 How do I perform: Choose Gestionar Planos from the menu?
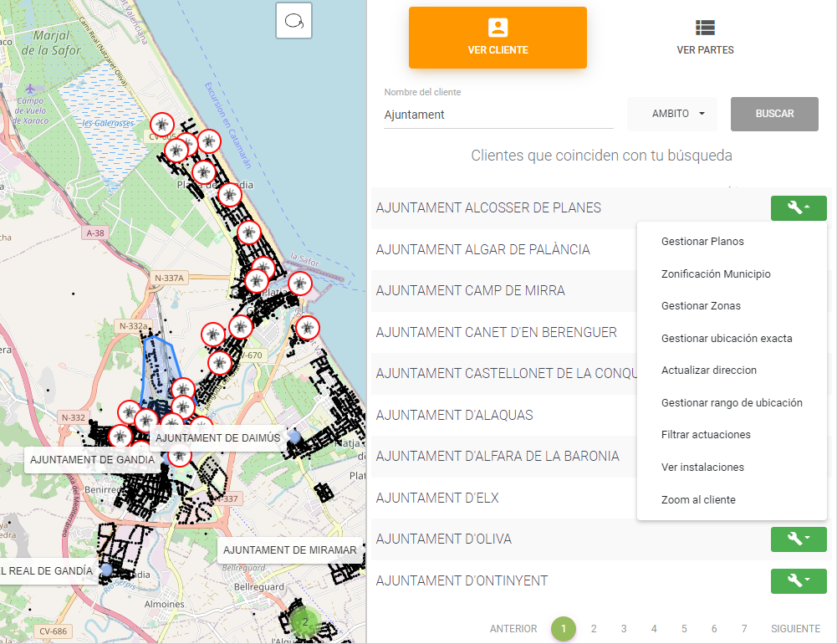[732, 242]
